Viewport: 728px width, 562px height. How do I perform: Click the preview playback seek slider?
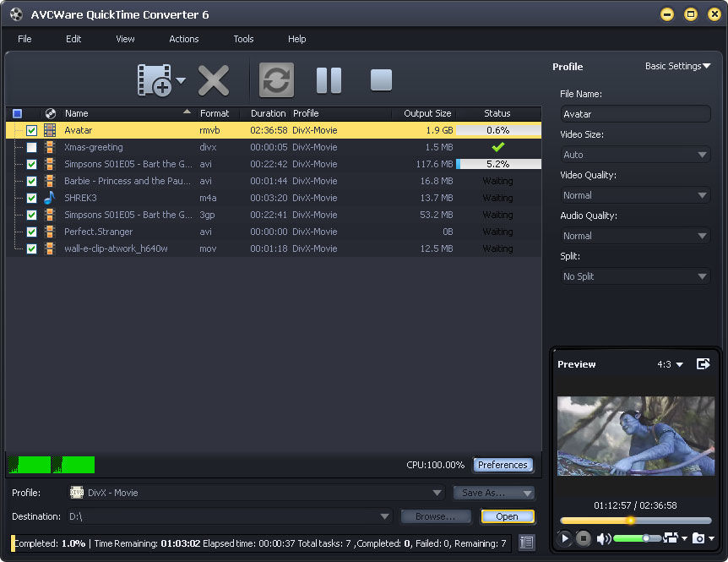click(636, 521)
